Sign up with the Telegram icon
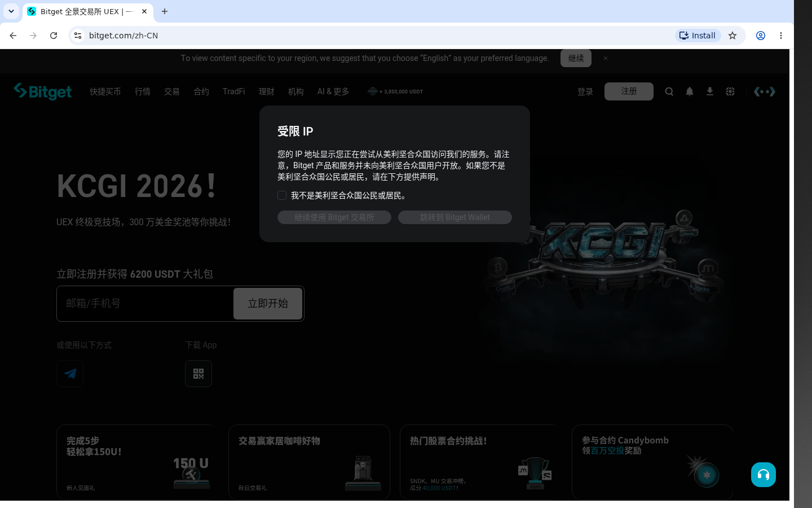 [70, 374]
